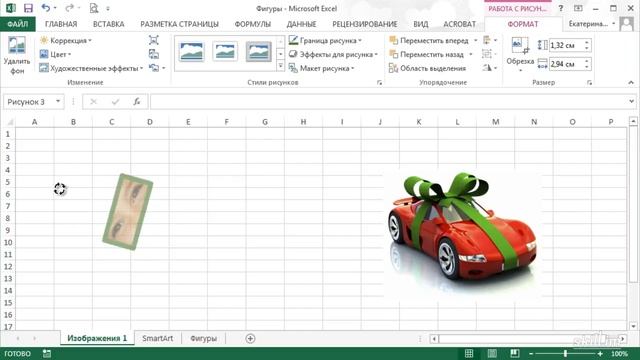Click the Insert Function fx icon
The width and height of the screenshot is (640, 360).
[137, 102]
